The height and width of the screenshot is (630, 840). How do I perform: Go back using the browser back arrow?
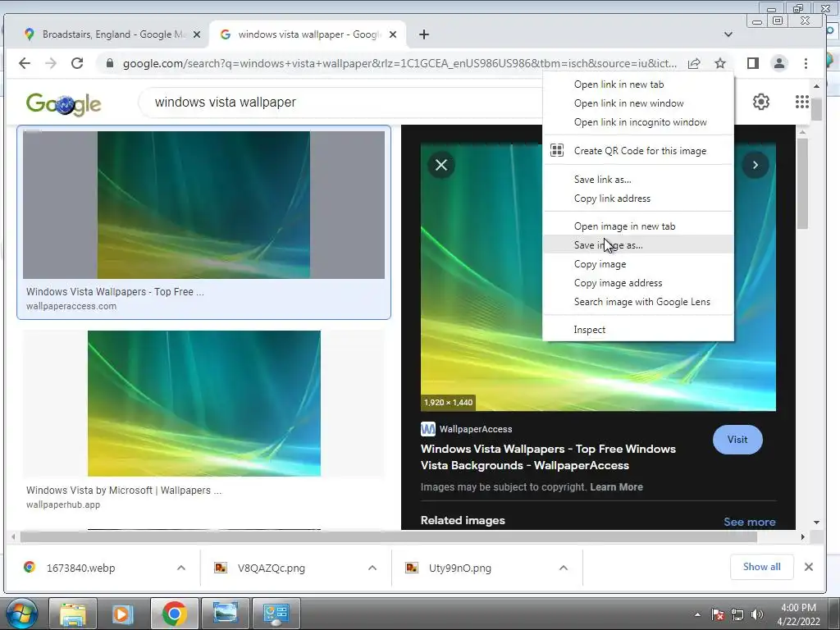25,63
